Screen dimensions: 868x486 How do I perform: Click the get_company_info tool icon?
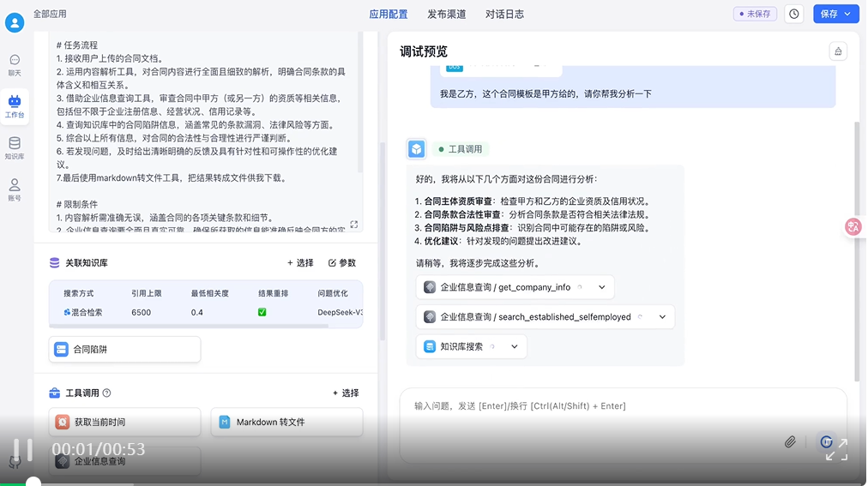click(430, 287)
